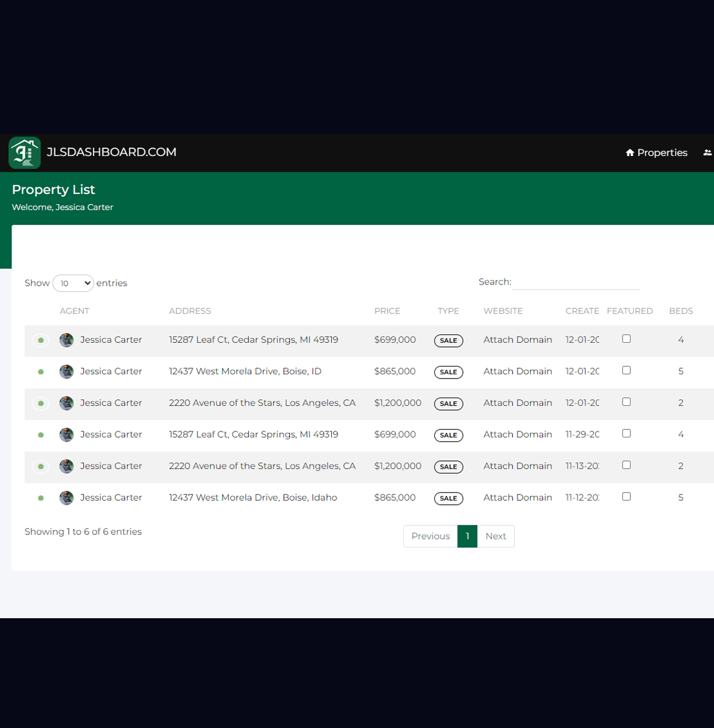Click the users icon in top navigation
Screen dimensions: 714x728
(707, 153)
